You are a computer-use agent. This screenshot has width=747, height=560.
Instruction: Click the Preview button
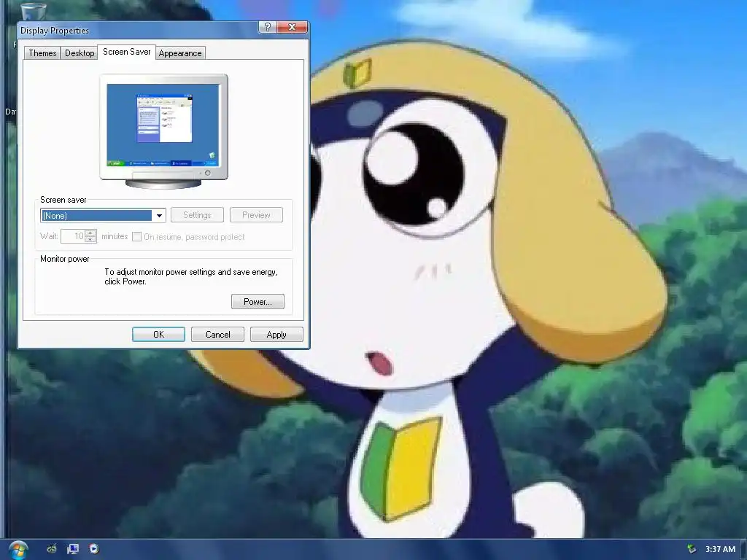(x=256, y=215)
